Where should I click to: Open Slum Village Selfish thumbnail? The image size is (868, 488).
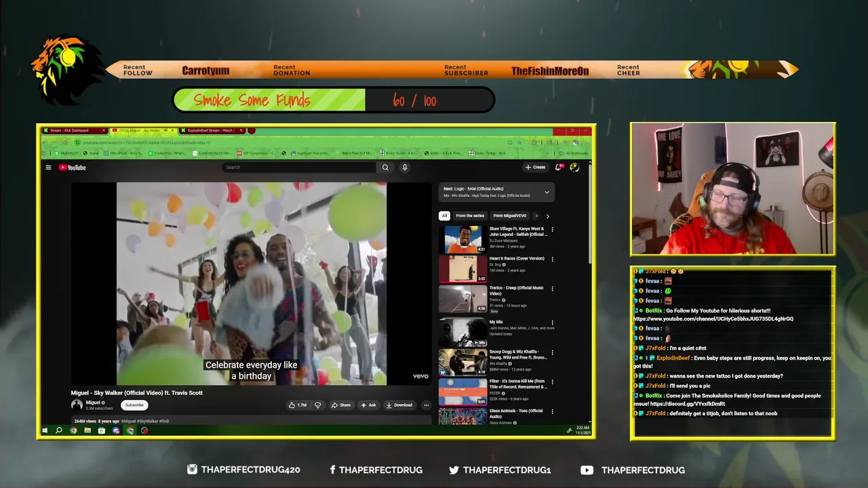[x=462, y=239]
